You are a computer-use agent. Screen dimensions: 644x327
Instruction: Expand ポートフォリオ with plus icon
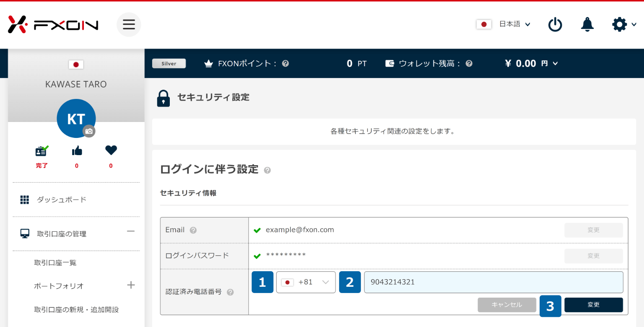pos(131,285)
